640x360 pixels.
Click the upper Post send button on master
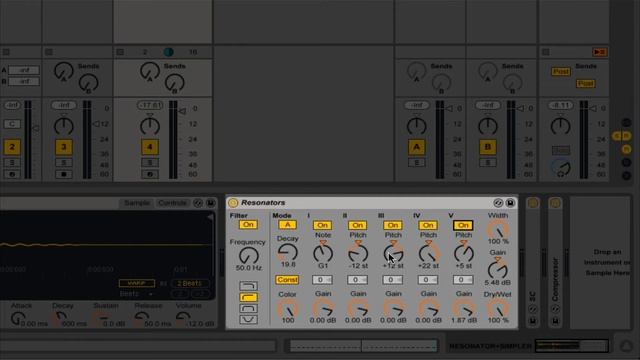coord(560,72)
